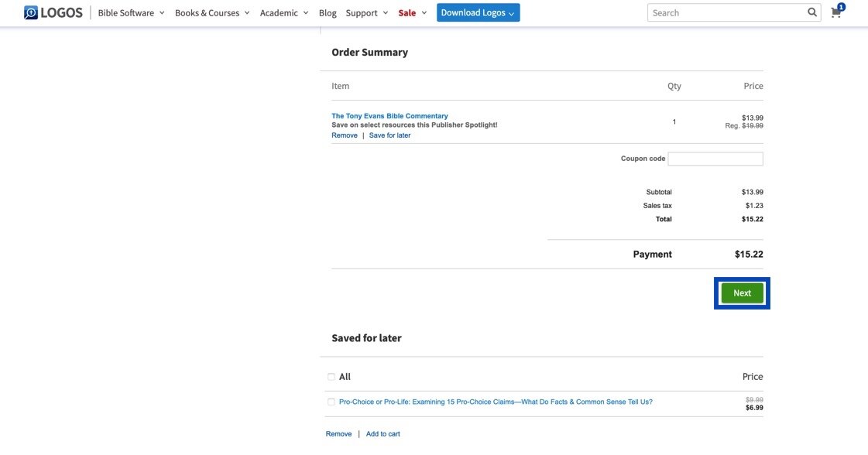Open the Support dropdown menu
868x455 pixels.
[366, 12]
